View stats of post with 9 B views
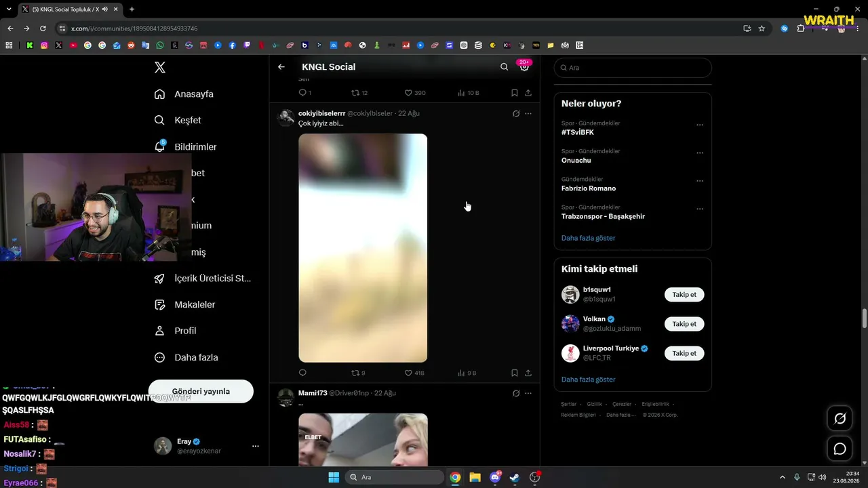868x488 pixels. coord(467,373)
